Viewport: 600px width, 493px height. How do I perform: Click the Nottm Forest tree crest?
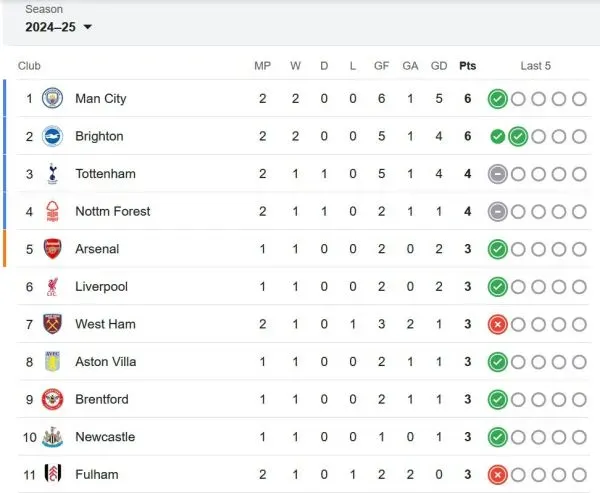(52, 211)
